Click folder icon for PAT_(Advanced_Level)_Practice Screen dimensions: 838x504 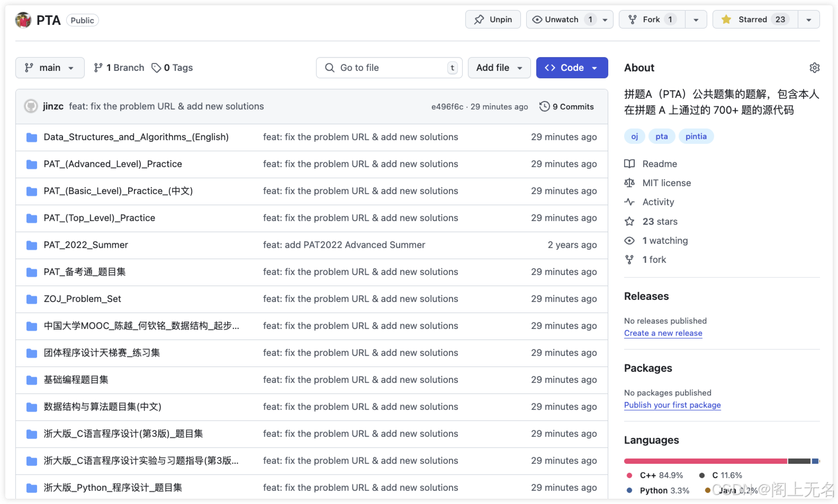coord(32,164)
